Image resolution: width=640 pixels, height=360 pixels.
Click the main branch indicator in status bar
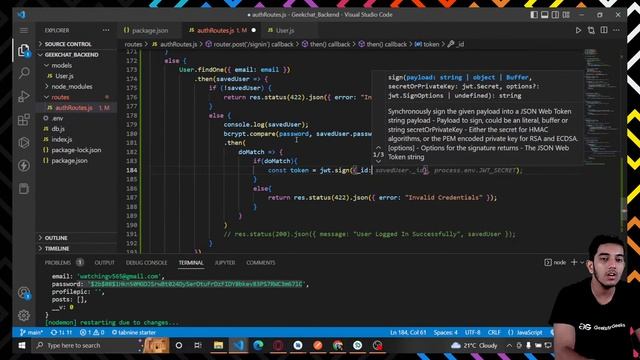click(31, 332)
